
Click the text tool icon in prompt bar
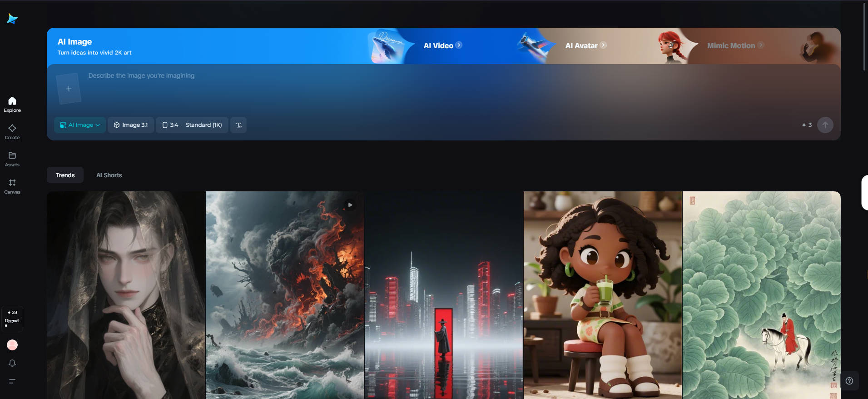pos(238,125)
